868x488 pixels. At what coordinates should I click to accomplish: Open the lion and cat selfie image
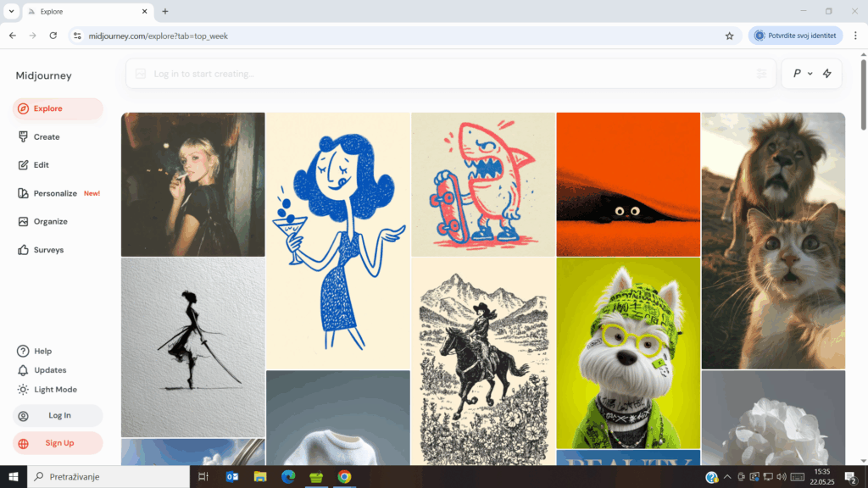pos(773,241)
